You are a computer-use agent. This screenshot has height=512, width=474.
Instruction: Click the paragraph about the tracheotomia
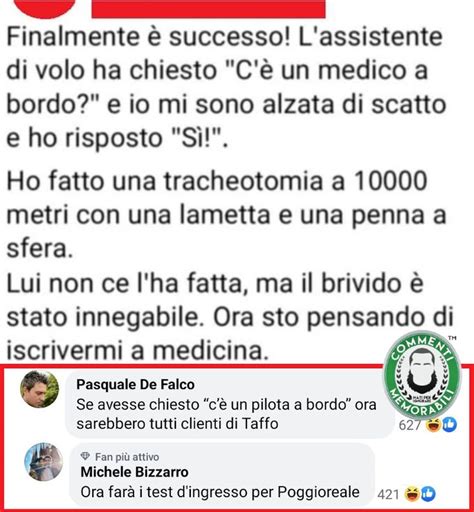(226, 215)
